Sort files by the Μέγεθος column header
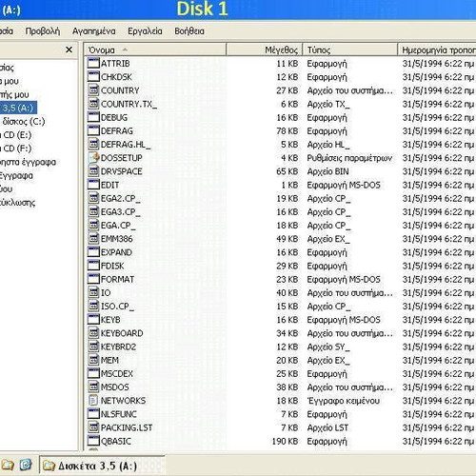This screenshot has height=476, width=476. [265, 50]
